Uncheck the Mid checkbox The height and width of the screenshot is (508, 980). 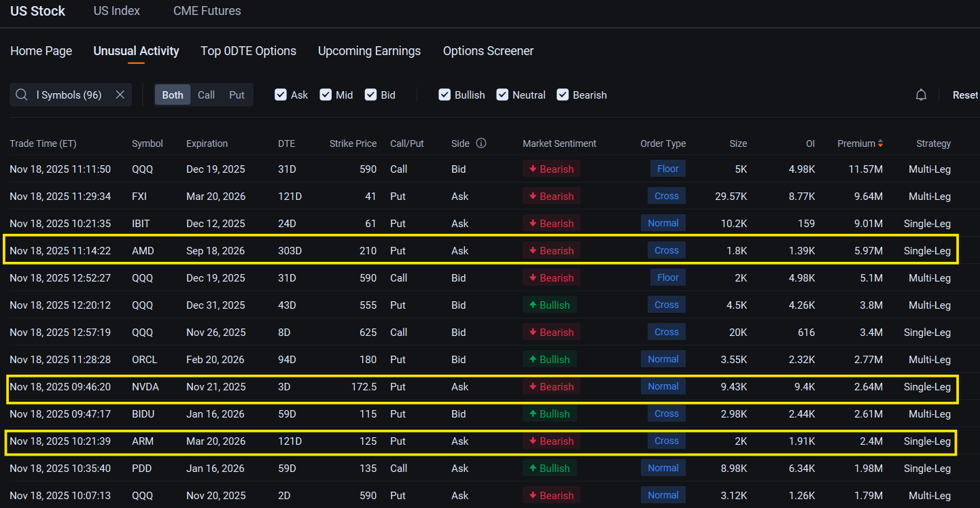(326, 95)
